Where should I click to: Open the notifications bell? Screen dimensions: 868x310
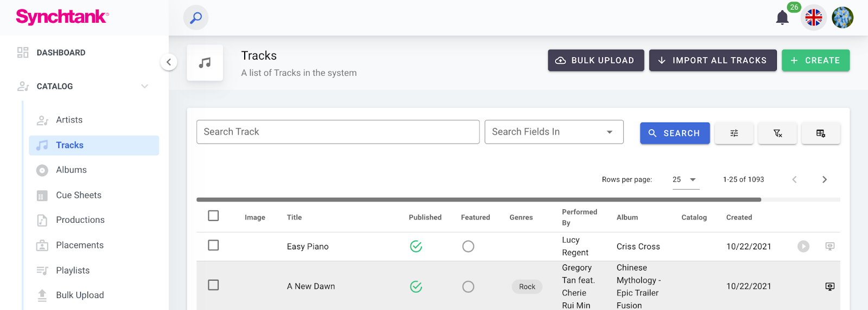pyautogui.click(x=782, y=18)
